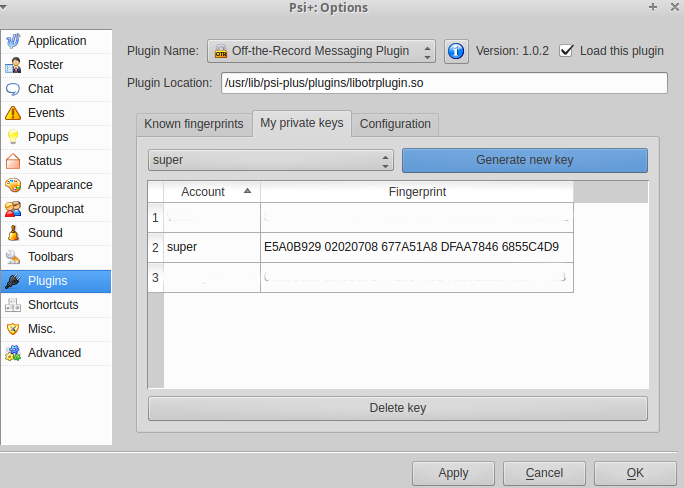684x488 pixels.
Task: Open the Popups lightbulb icon
Action: 14,137
